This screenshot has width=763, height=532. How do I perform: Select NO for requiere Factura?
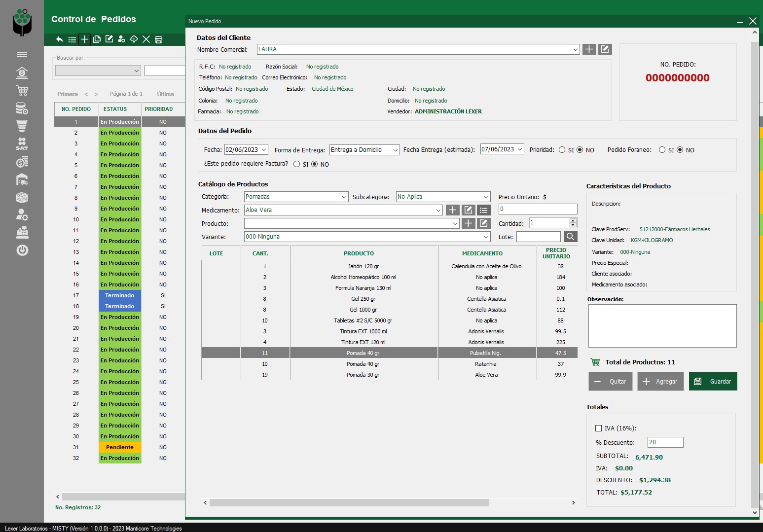(314, 164)
